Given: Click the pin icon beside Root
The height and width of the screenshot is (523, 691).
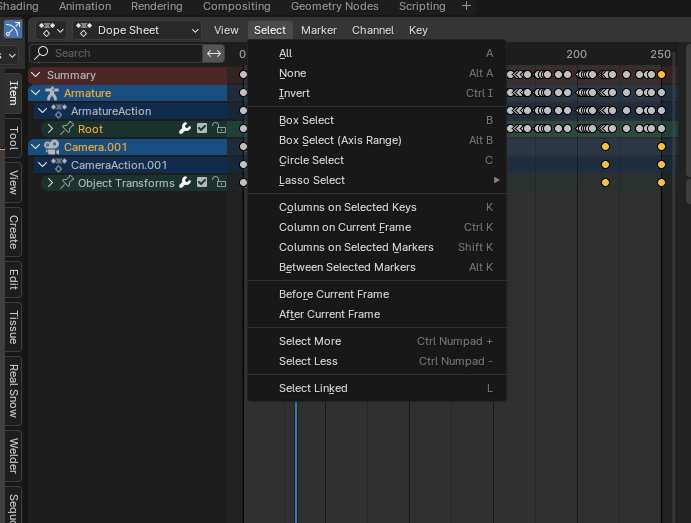Looking at the screenshot, I should tap(67, 129).
